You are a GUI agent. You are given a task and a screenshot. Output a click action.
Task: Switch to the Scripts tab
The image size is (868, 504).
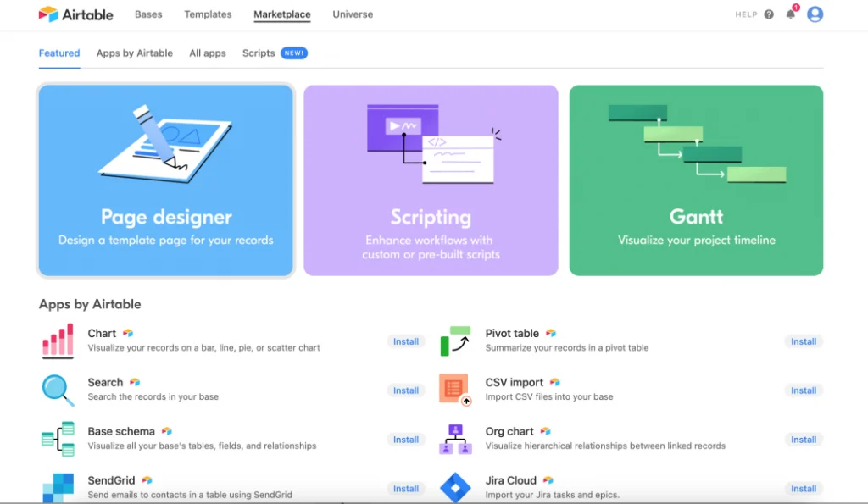pyautogui.click(x=259, y=53)
